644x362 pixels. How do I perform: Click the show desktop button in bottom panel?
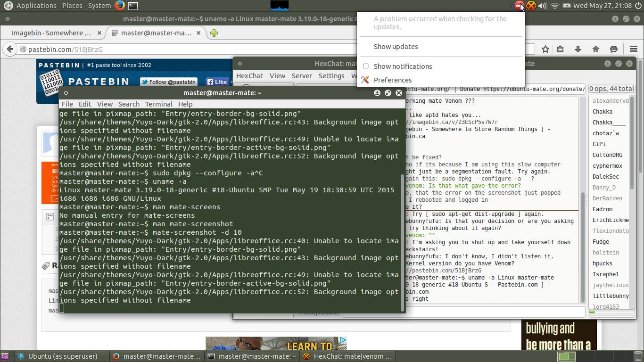click(x=5, y=356)
